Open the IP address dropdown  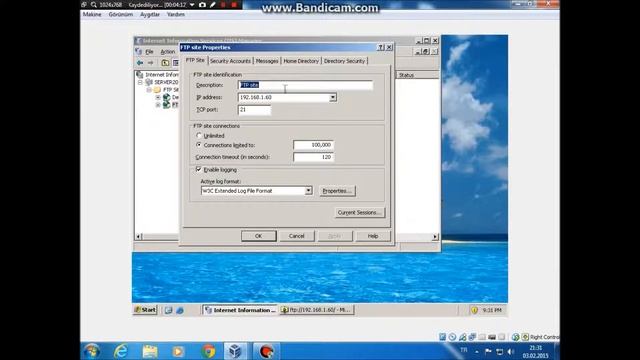tap(333, 98)
